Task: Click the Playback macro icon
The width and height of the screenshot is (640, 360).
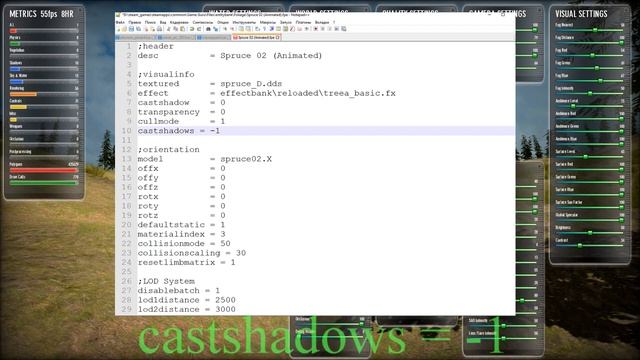Action: [329, 29]
